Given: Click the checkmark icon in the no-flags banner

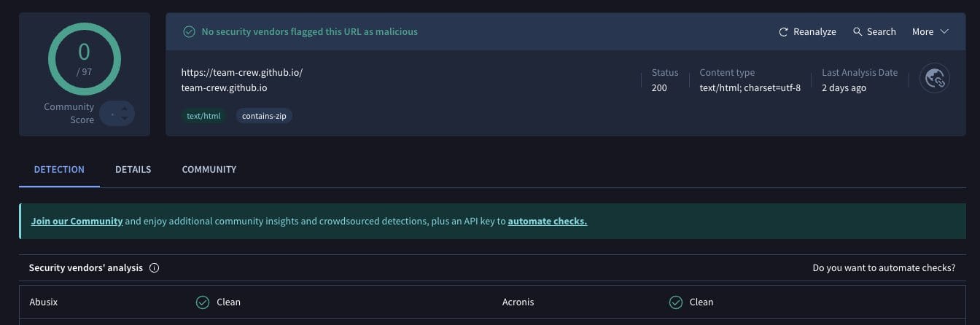Looking at the screenshot, I should tap(189, 32).
